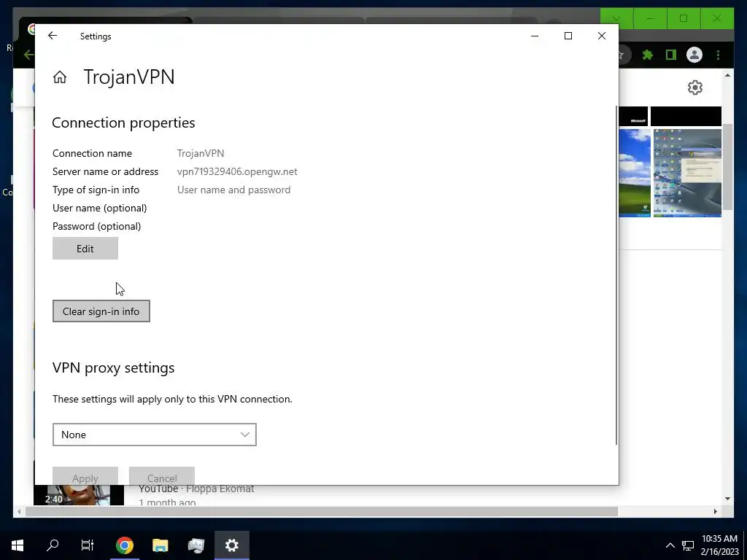Go back with the Settings back arrow
The height and width of the screenshot is (560, 747).
(53, 36)
